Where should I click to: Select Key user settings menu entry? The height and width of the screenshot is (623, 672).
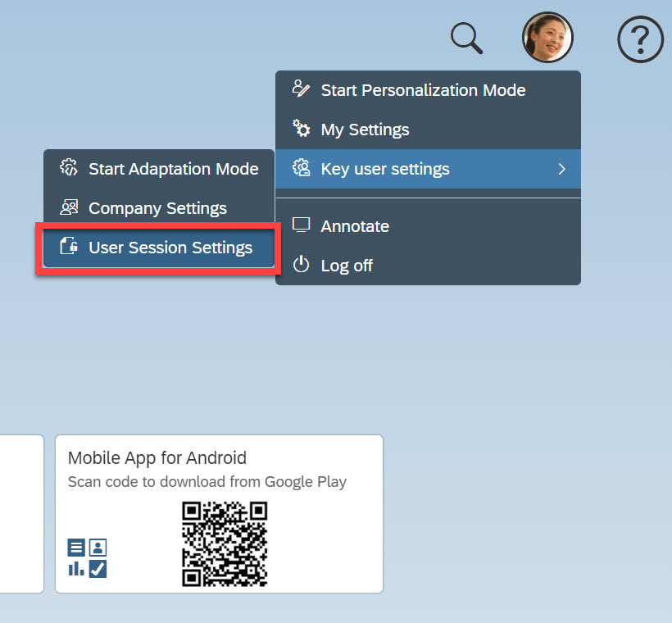click(428, 169)
